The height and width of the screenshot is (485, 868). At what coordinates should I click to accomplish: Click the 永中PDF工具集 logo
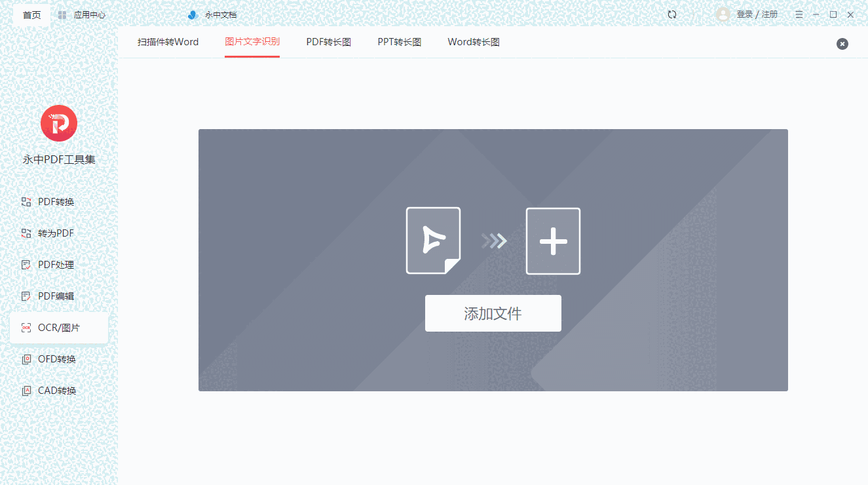(58, 123)
